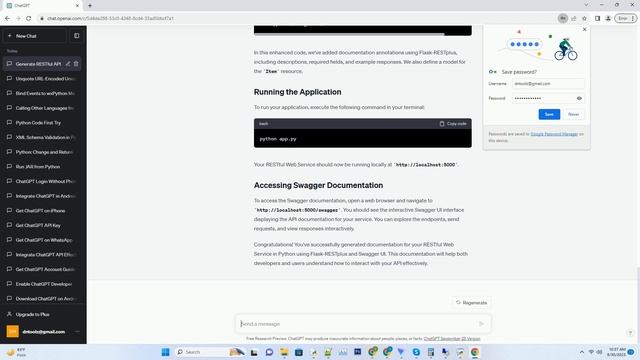Open Integrate ChatGPT in Android chat

[42, 196]
